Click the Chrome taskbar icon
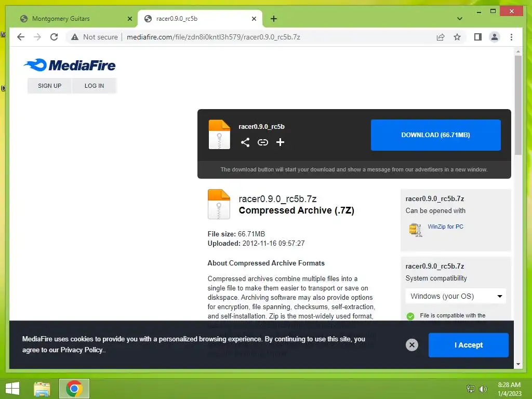Image resolution: width=532 pixels, height=399 pixels. click(x=74, y=389)
